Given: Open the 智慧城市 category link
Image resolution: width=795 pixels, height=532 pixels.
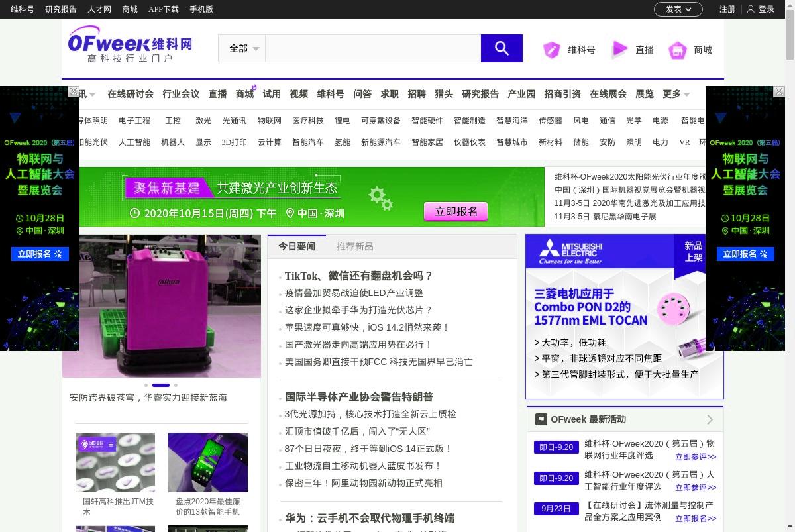Looking at the screenshot, I should (x=512, y=142).
